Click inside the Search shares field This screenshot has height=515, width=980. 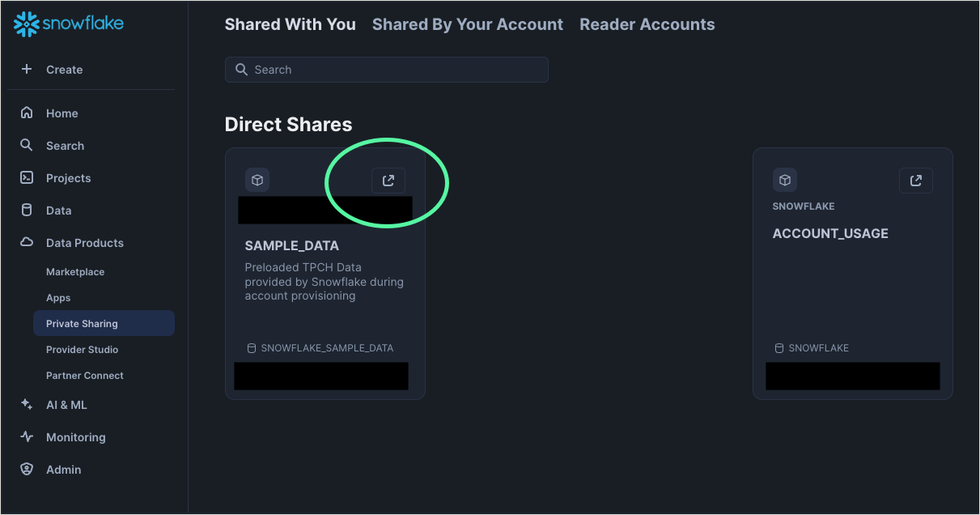[x=386, y=69]
